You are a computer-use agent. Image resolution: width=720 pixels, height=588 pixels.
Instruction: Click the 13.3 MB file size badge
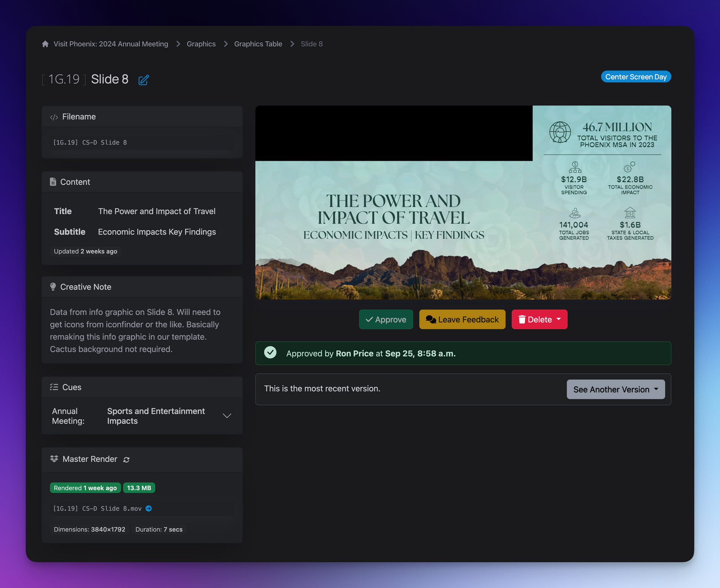[x=139, y=488]
